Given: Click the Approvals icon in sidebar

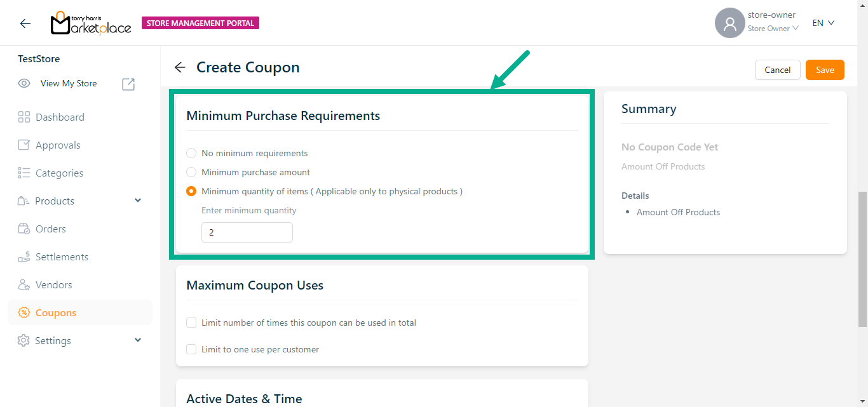Looking at the screenshot, I should (x=24, y=145).
